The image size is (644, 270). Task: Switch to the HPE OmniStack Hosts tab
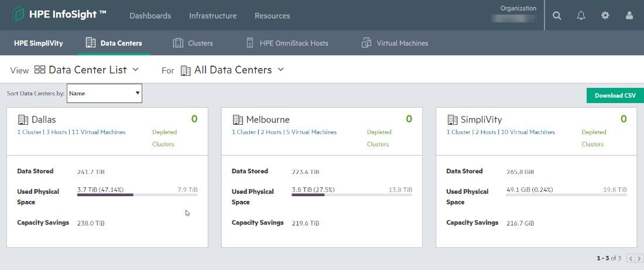pyautogui.click(x=287, y=43)
